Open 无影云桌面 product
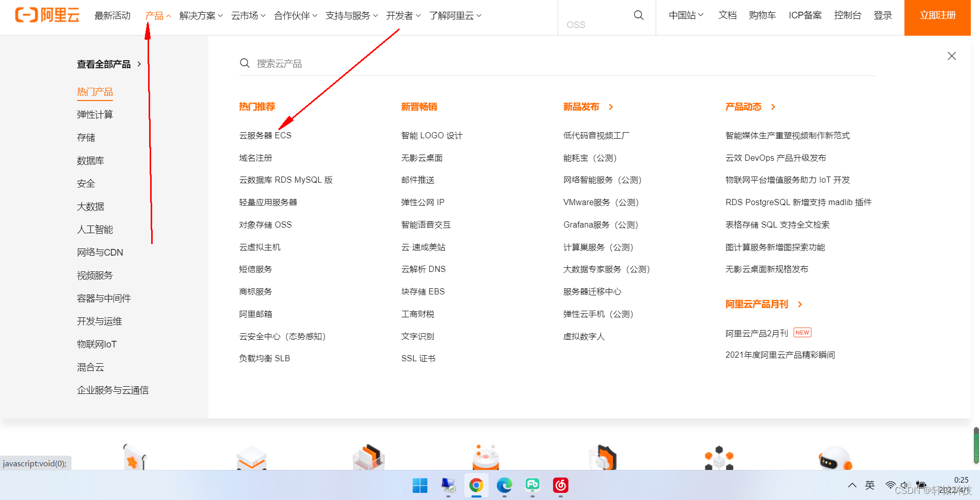The width and height of the screenshot is (980, 500). click(422, 158)
